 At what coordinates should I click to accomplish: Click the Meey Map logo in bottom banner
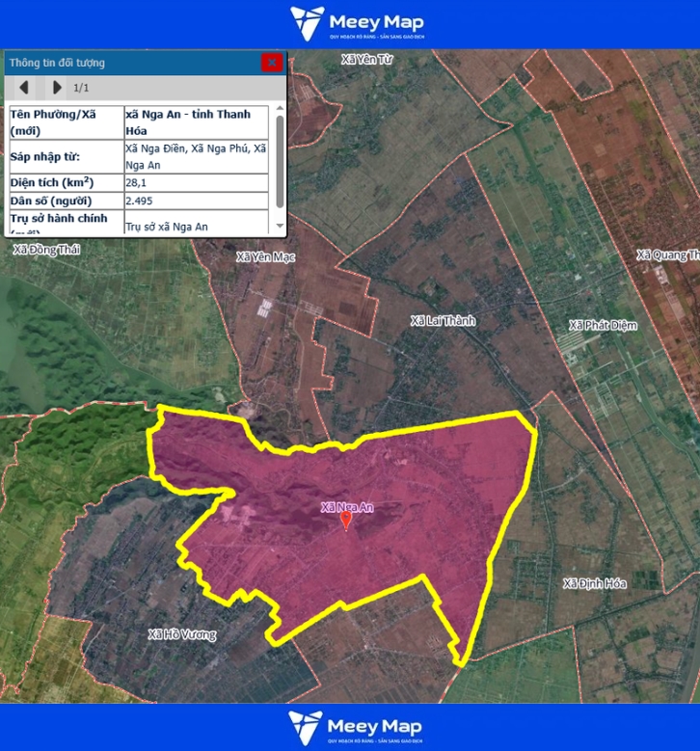[356, 727]
